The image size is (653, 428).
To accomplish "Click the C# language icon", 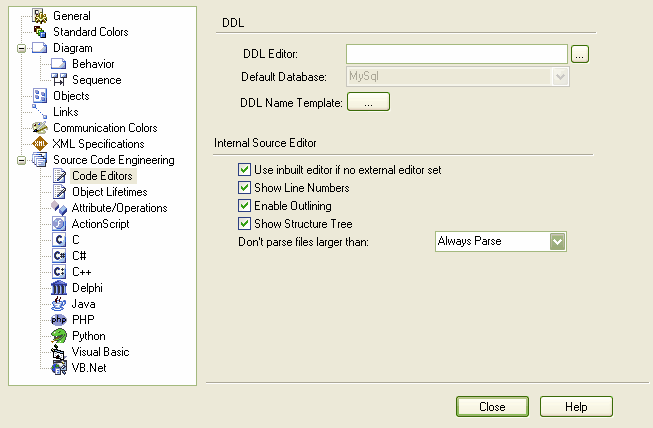I will [59, 256].
